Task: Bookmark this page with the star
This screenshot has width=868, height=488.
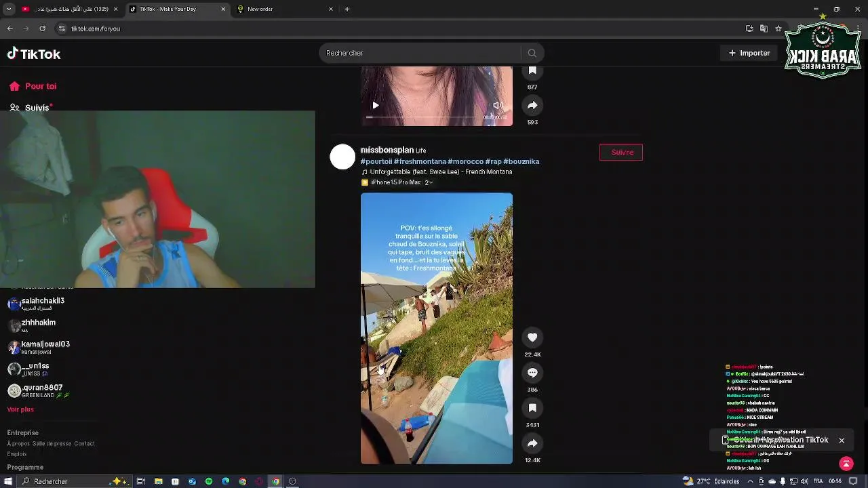Action: tap(778, 28)
